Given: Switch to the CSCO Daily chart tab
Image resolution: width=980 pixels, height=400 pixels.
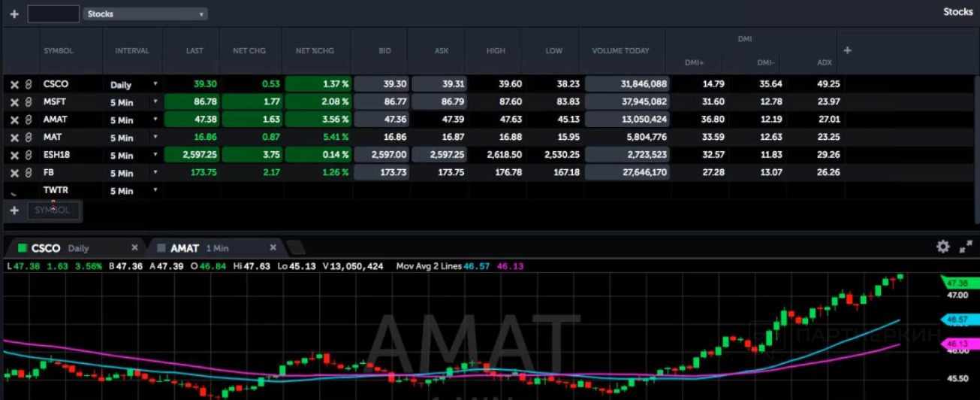Looking at the screenshot, I should tap(75, 247).
